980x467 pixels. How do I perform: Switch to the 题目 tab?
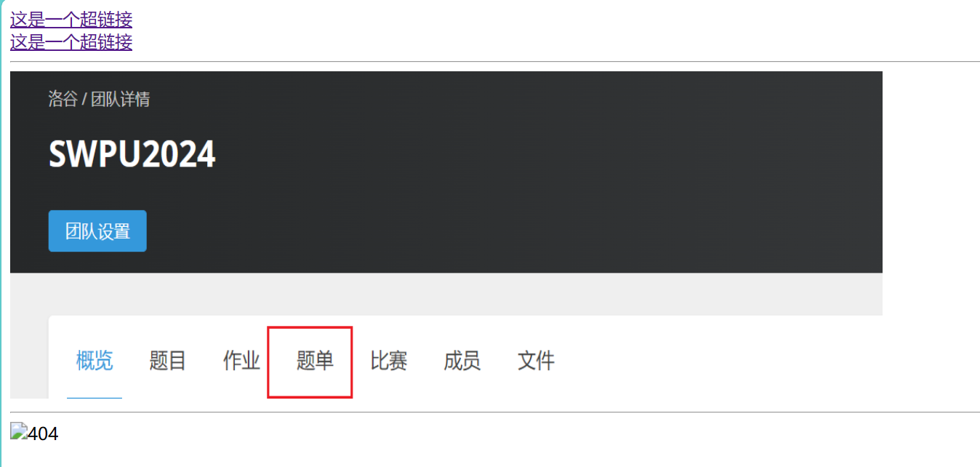point(168,361)
